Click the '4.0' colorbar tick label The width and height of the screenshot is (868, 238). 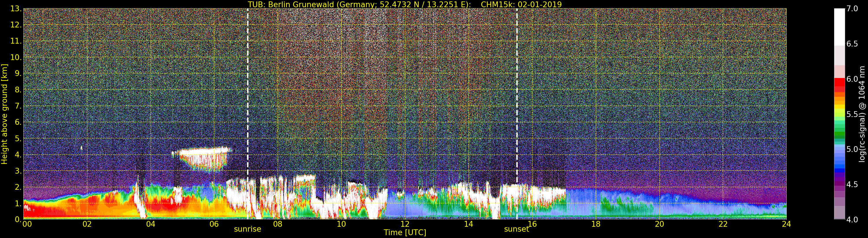tap(852, 220)
